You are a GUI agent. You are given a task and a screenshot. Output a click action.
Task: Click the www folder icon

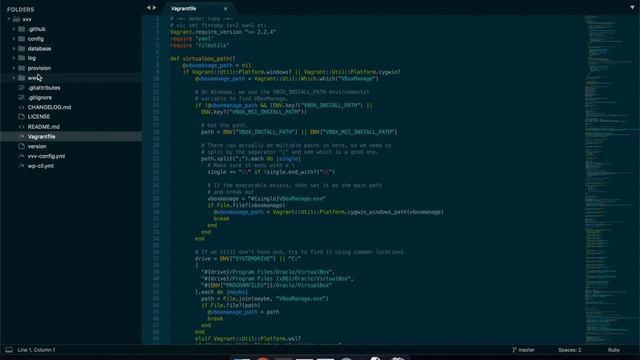click(x=22, y=78)
